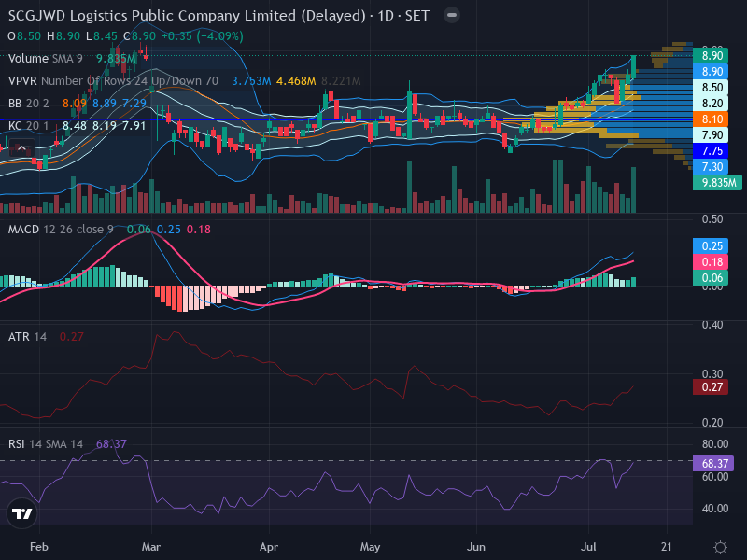
Task: Select the MACD 12 26 close 9 legend
Action: [61, 230]
